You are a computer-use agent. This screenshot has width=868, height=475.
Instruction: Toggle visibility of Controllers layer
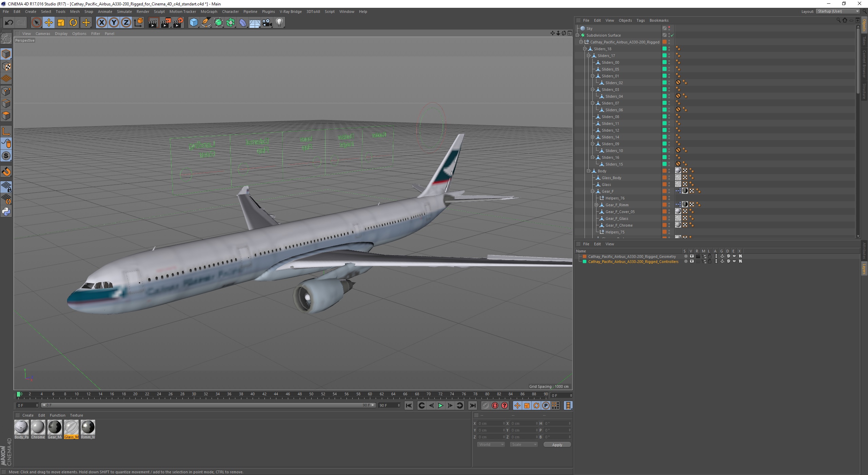(692, 262)
